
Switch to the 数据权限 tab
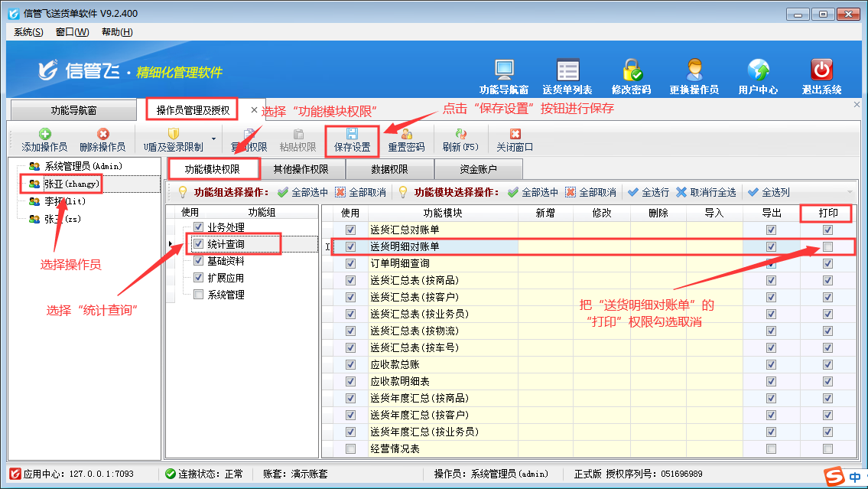[x=389, y=169]
